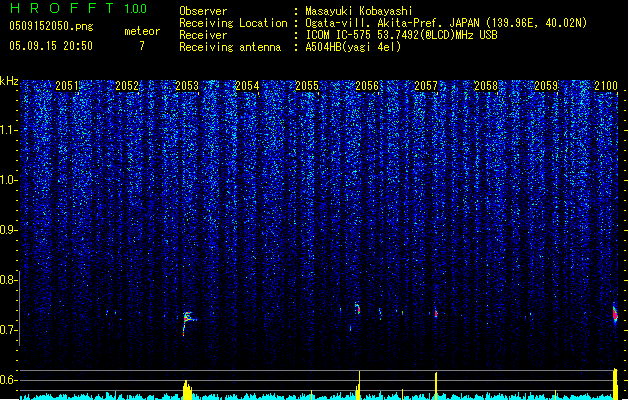Click the 2059 time marker
This screenshot has height=400, width=629.
pos(546,86)
